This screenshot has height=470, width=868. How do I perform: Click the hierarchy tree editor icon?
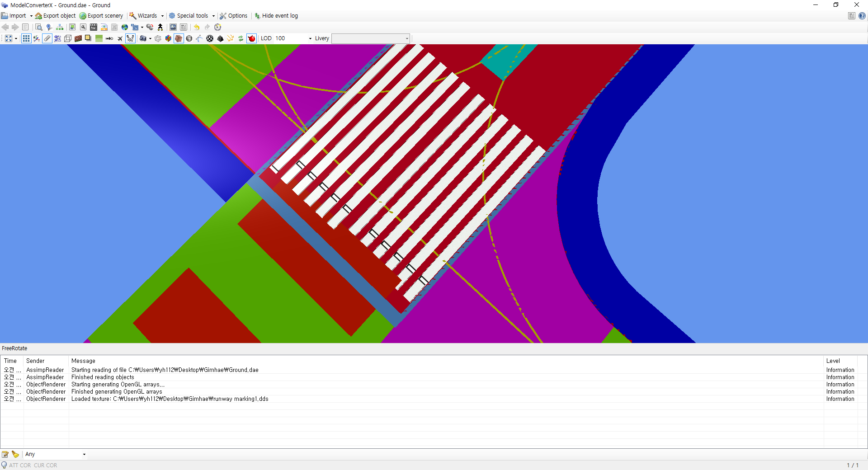(60, 27)
